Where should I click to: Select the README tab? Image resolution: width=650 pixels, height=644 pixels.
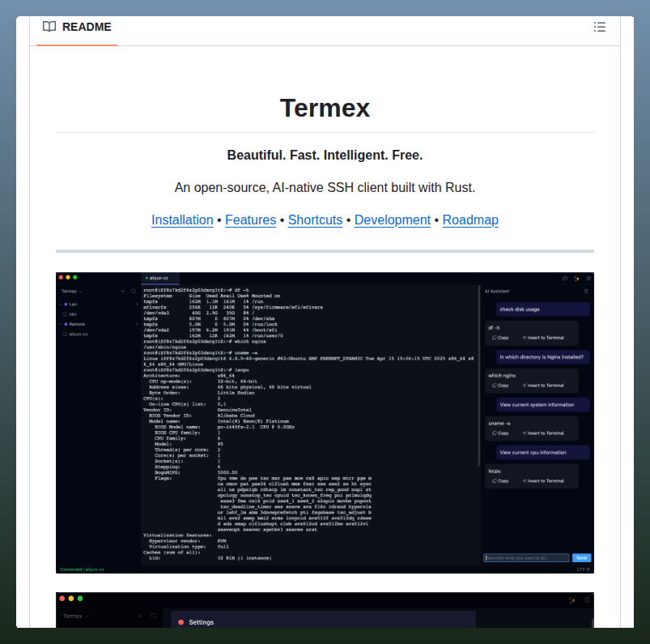tap(77, 28)
